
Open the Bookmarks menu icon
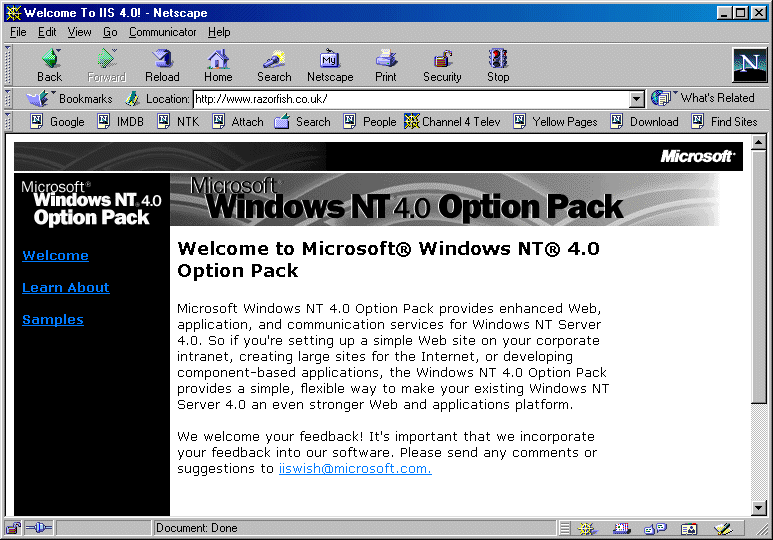pyautogui.click(x=69, y=99)
